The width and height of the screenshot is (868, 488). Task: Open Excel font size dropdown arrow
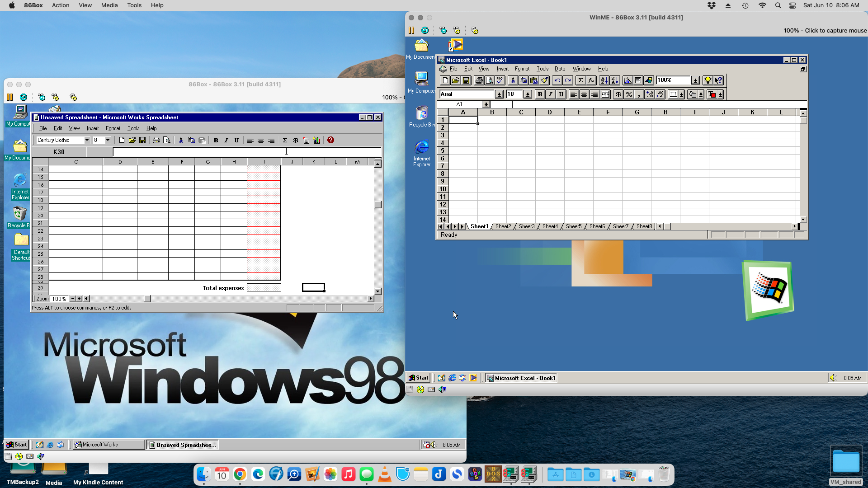point(528,94)
